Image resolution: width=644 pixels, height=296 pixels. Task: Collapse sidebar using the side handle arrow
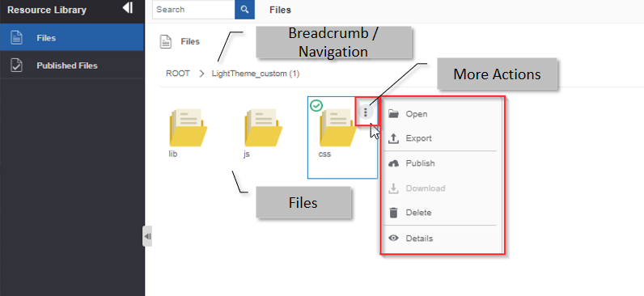(147, 236)
